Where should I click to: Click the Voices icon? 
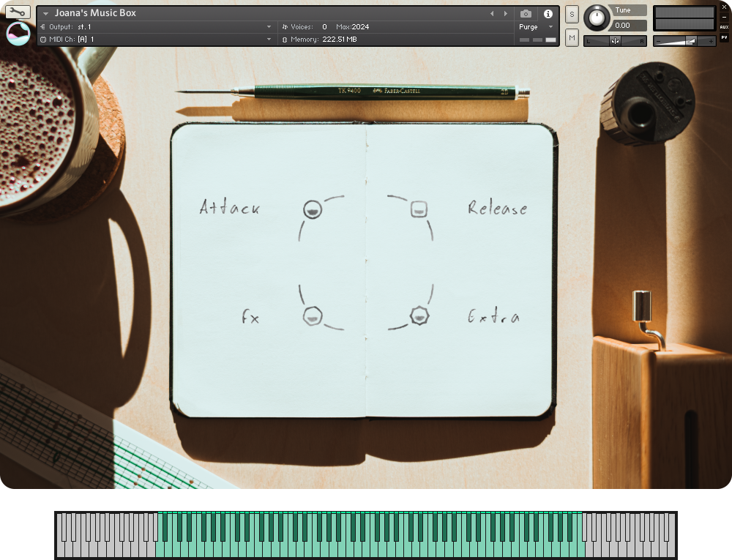pyautogui.click(x=285, y=27)
